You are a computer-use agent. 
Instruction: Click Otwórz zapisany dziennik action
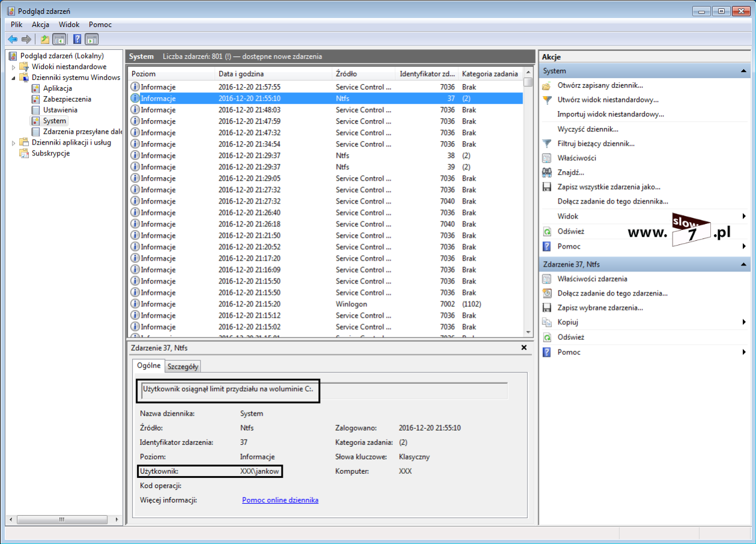[600, 85]
